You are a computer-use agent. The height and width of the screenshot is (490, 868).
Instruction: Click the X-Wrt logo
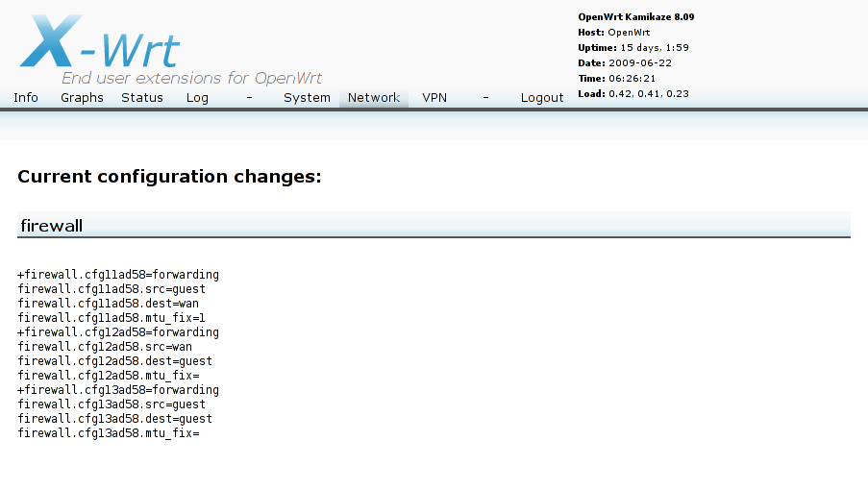(x=100, y=42)
